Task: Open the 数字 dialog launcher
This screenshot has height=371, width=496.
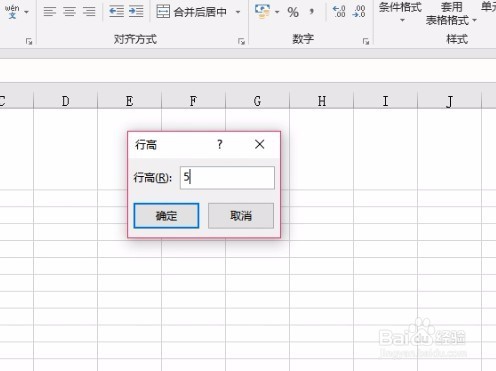Action: tap(366, 41)
